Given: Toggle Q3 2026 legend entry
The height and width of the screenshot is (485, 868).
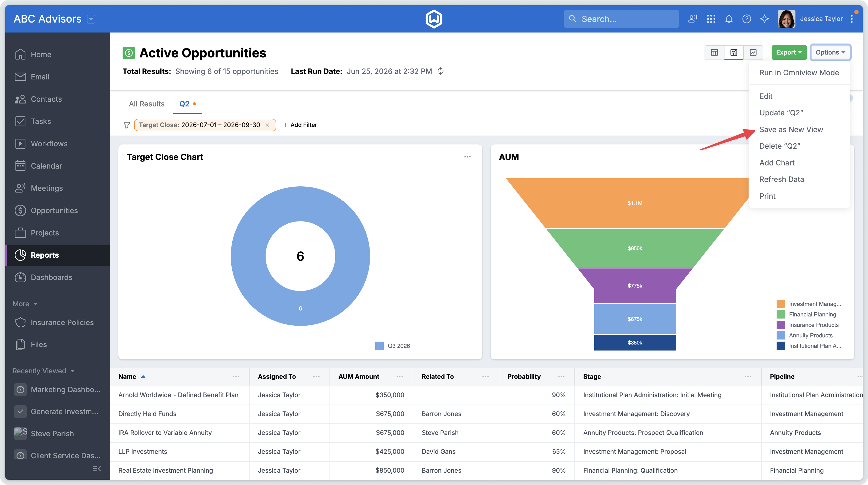Looking at the screenshot, I should 393,346.
